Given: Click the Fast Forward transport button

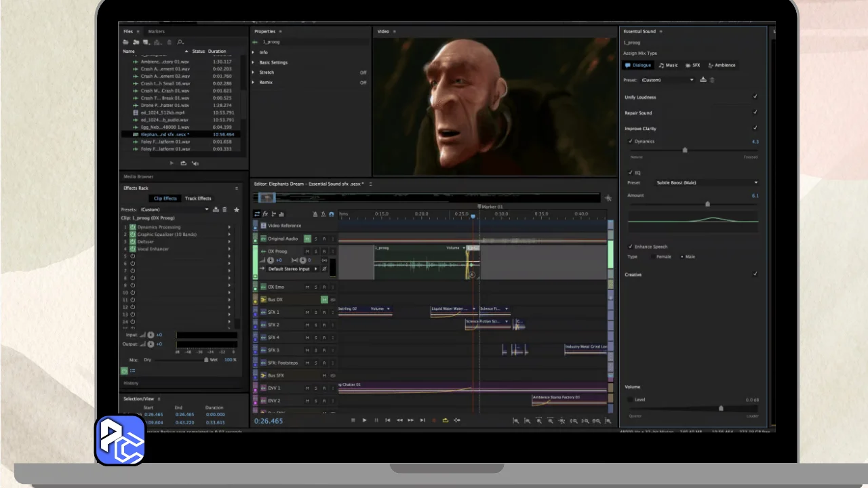Looking at the screenshot, I should [411, 420].
